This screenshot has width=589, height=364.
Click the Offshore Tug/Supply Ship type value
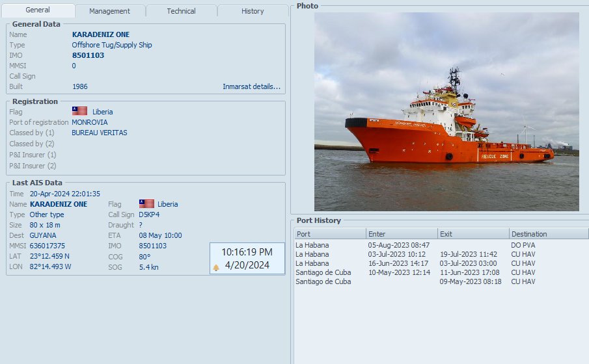click(112, 45)
